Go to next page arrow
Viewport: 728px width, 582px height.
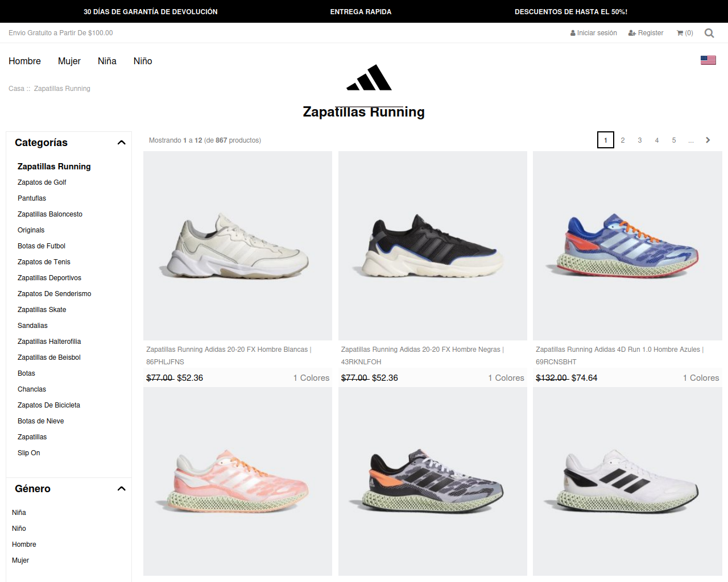point(708,140)
